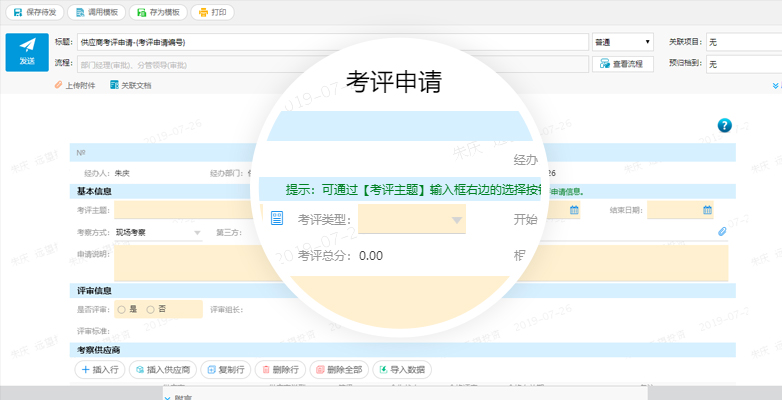This screenshot has height=400, width=782.
Task: Select the 否 radio for 是否评审
Action: (x=150, y=309)
